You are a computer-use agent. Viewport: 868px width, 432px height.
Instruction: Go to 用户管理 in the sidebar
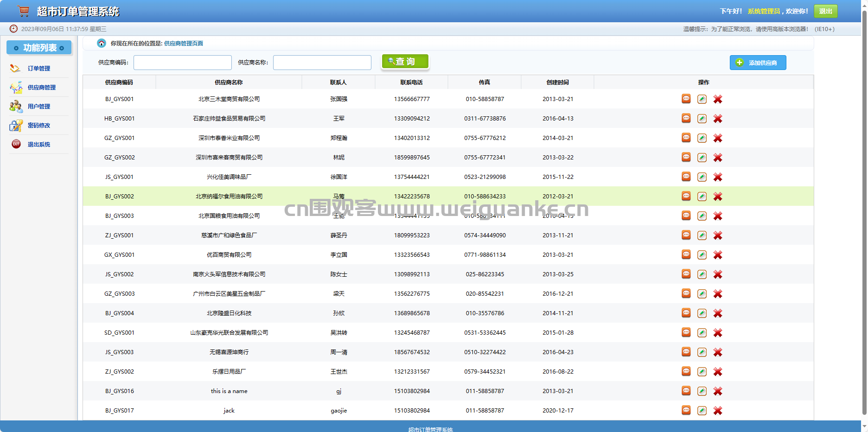tap(39, 106)
